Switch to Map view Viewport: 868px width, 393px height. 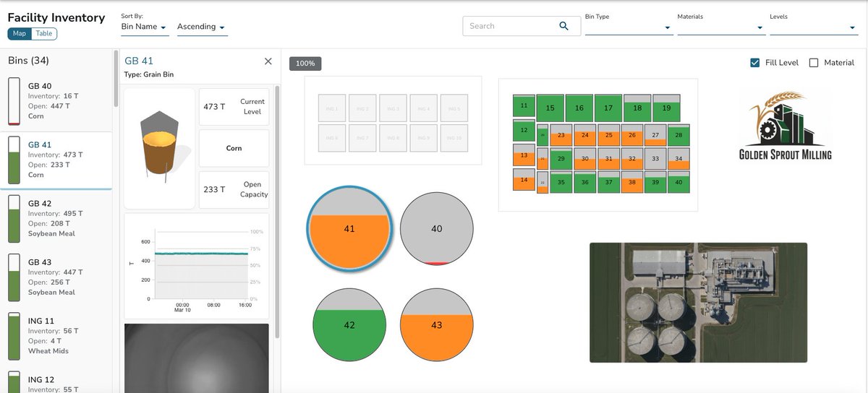tap(20, 33)
